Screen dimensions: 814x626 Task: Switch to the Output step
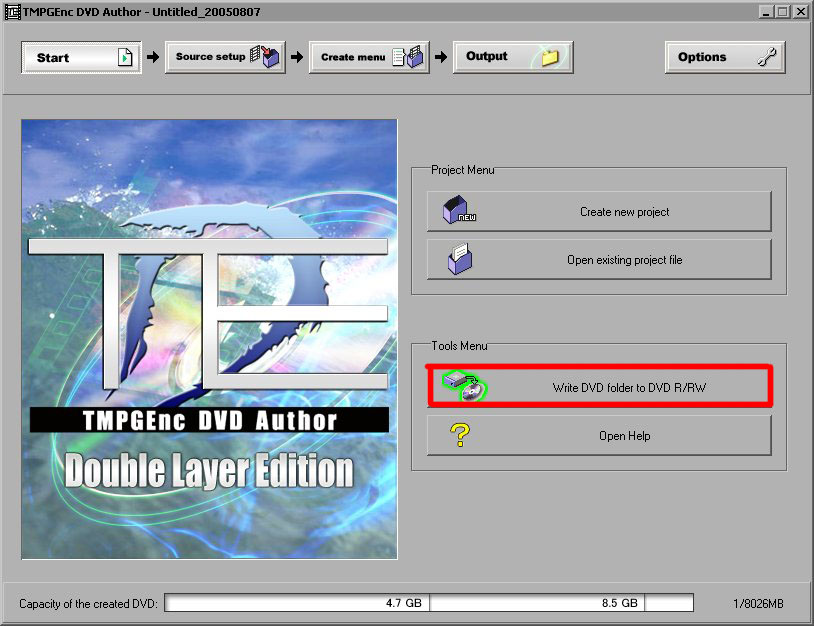513,57
